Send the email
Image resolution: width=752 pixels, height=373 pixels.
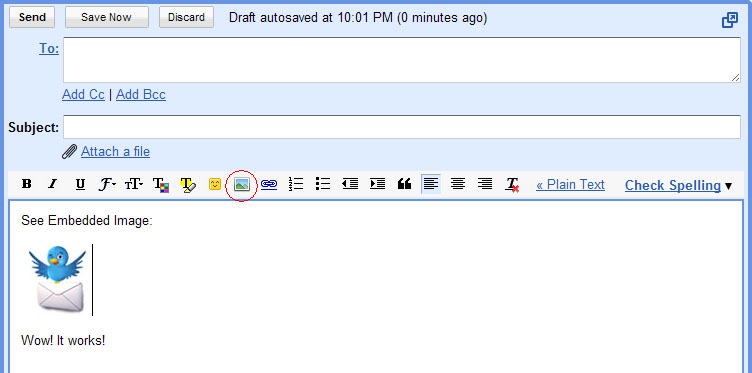pyautogui.click(x=32, y=17)
